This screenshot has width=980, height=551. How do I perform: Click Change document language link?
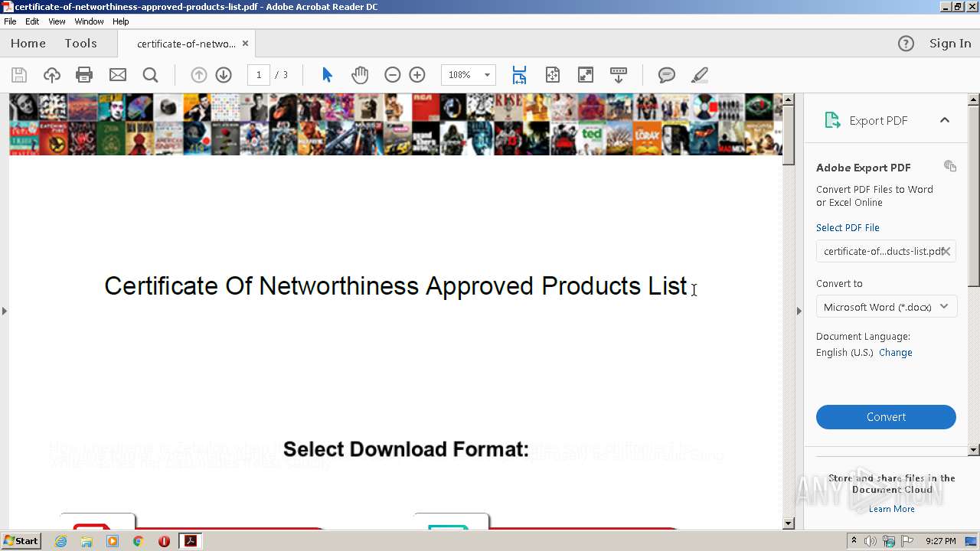pos(896,353)
